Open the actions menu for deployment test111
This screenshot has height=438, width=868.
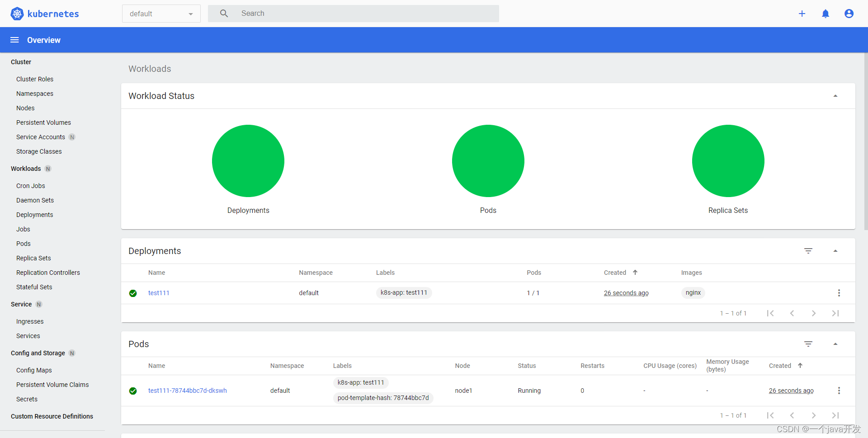tap(839, 293)
